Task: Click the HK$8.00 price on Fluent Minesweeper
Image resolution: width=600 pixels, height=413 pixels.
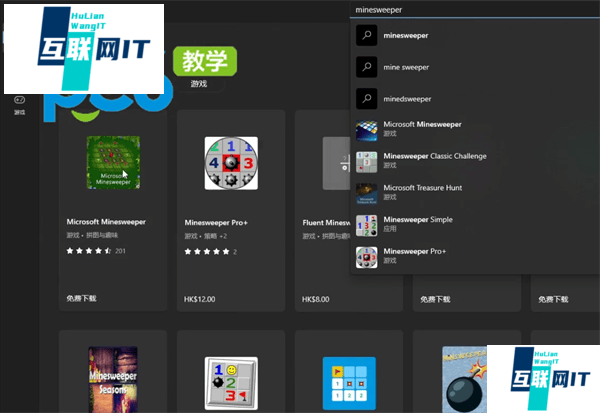Action: (315, 299)
